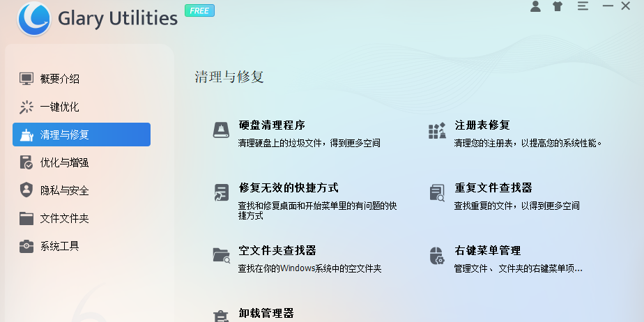This screenshot has width=644, height=322.
Task: Open the 修复无效的快捷方式 tool
Action: pyautogui.click(x=289, y=187)
